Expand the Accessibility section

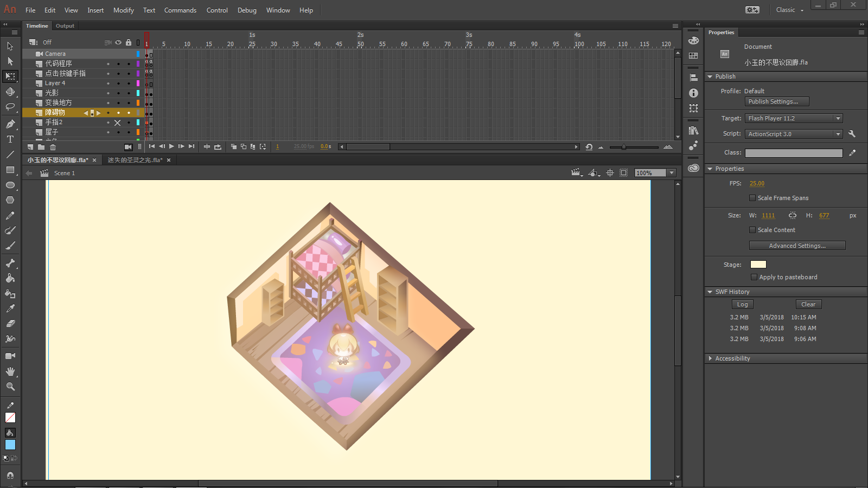click(x=710, y=358)
